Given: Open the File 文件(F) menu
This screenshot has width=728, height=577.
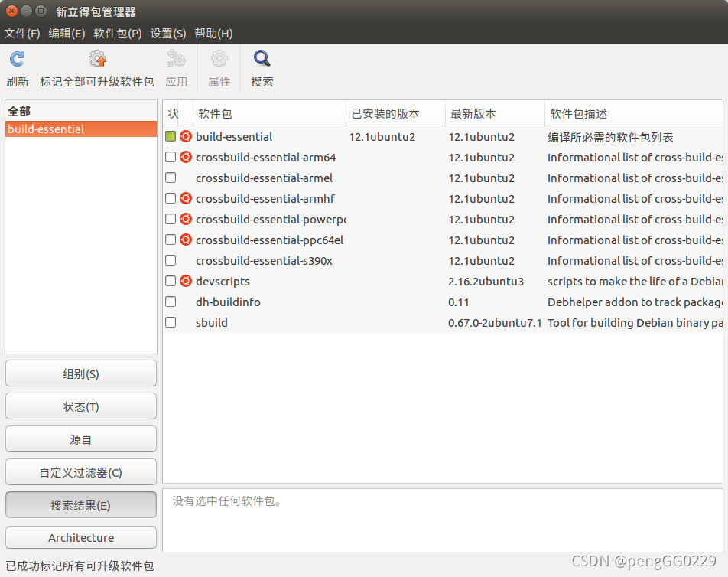Looking at the screenshot, I should [22, 34].
